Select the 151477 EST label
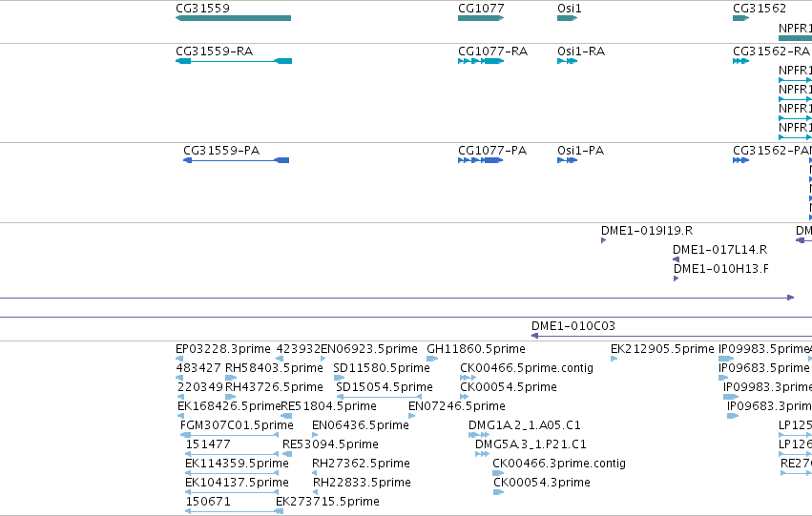Image resolution: width=812 pixels, height=516 pixels. pyautogui.click(x=208, y=444)
